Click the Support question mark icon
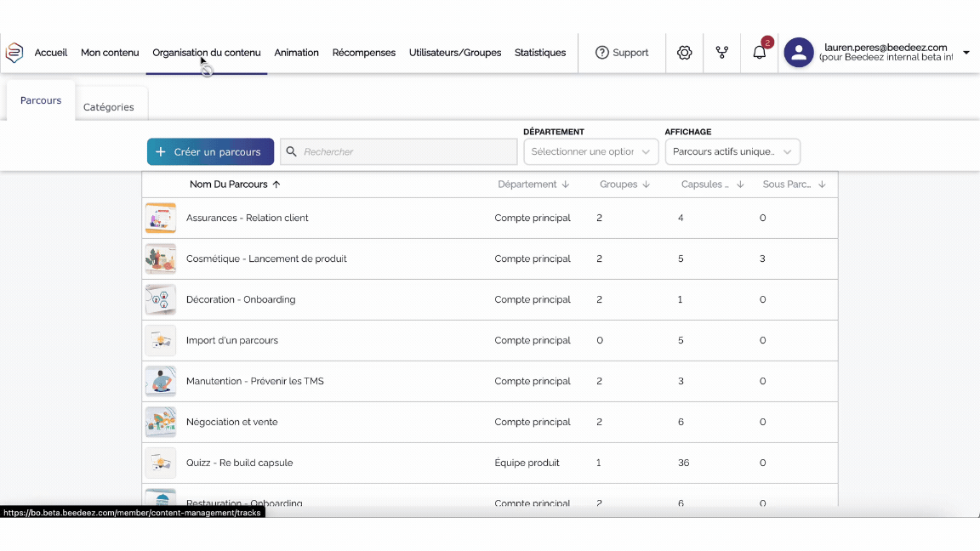This screenshot has width=980, height=551. [x=602, y=53]
